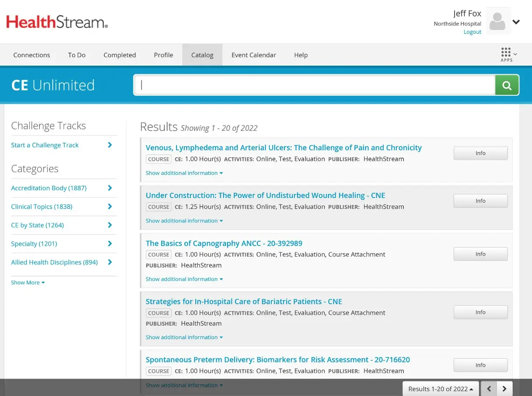Screen dimensions: 532x396
Task: Go to previous results page arrow
Action: pyautogui.click(x=489, y=389)
